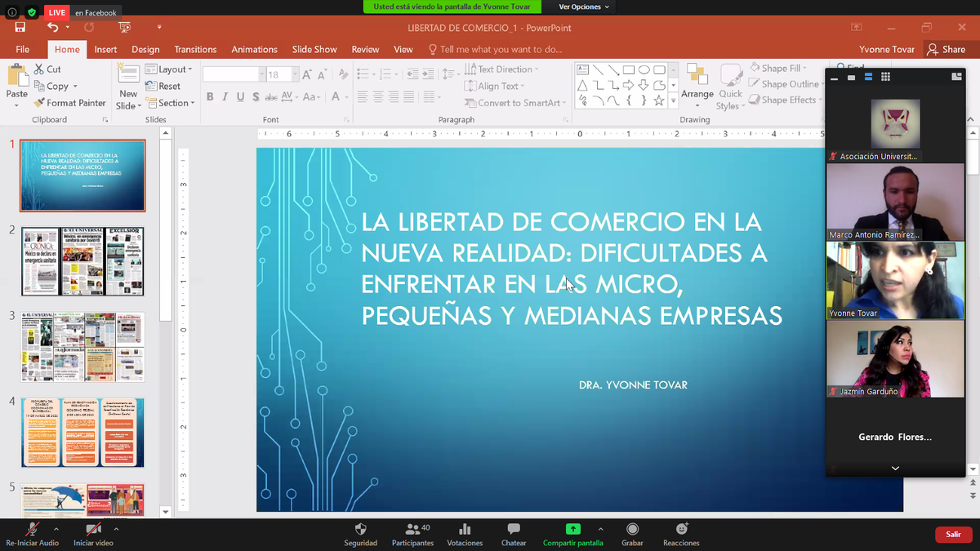Click the Undo arrow icon
Image resolution: width=980 pixels, height=551 pixels.
point(53,27)
